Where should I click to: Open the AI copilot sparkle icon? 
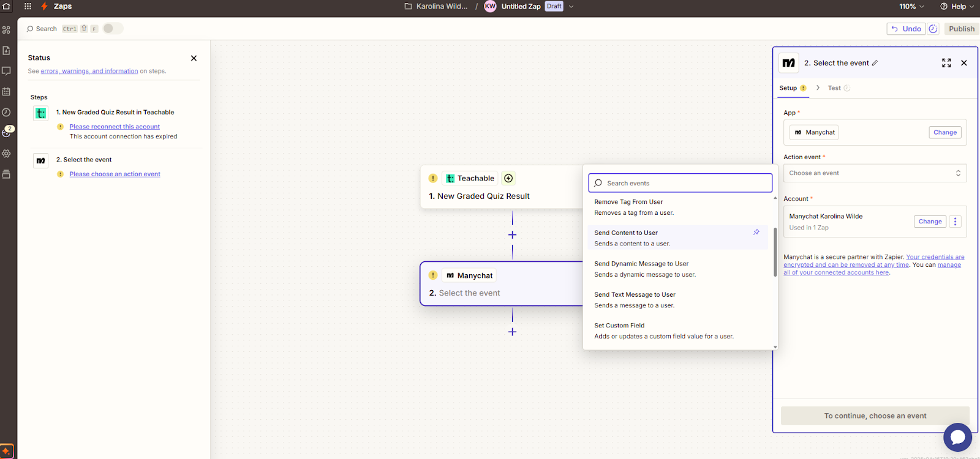click(x=6, y=451)
